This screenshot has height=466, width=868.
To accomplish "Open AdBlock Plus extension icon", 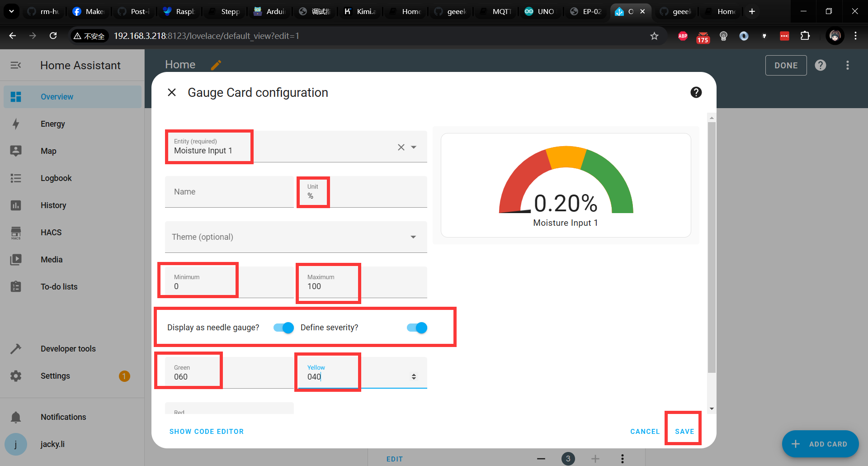I will click(683, 36).
